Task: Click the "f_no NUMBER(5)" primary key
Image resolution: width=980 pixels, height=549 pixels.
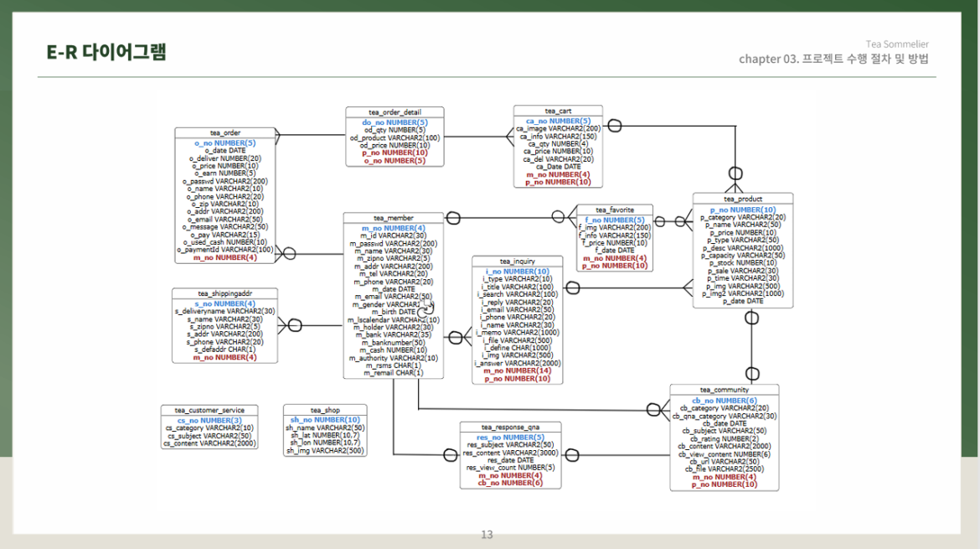Action: (x=615, y=220)
